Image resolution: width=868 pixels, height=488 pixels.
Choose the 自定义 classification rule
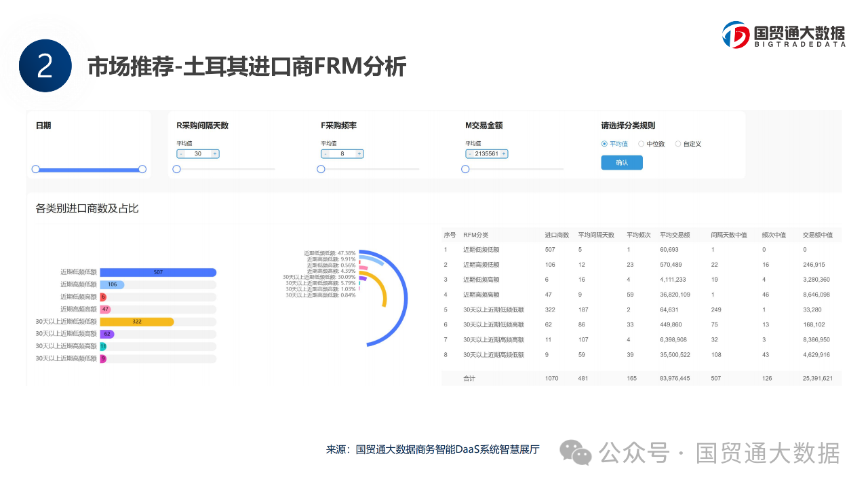click(x=678, y=144)
